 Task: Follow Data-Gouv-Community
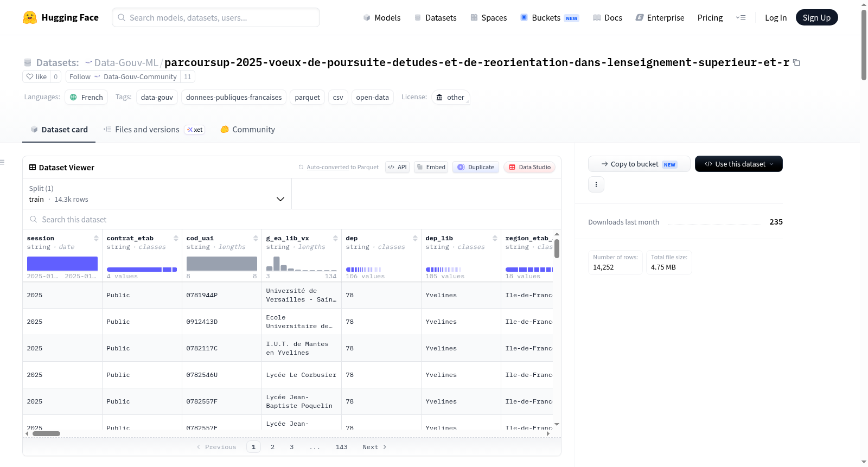[123, 76]
